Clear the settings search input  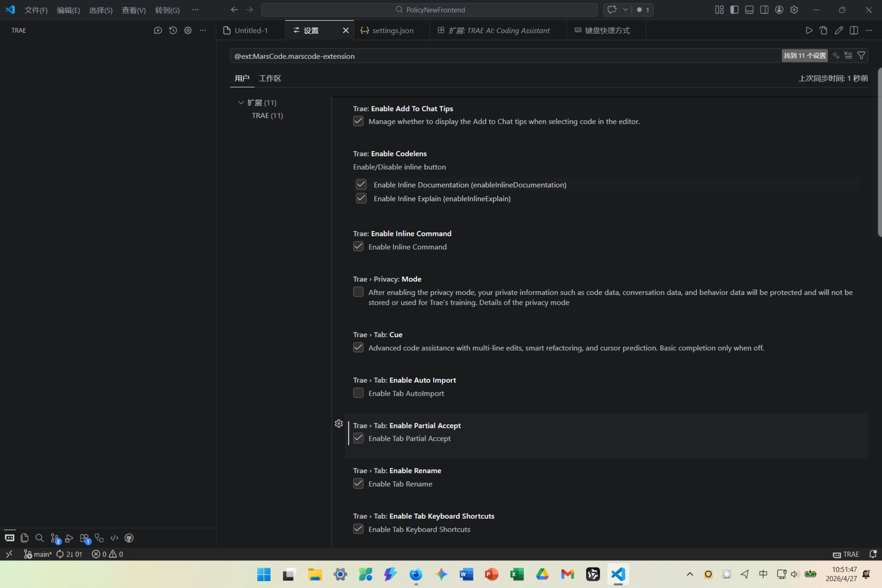[x=848, y=56]
